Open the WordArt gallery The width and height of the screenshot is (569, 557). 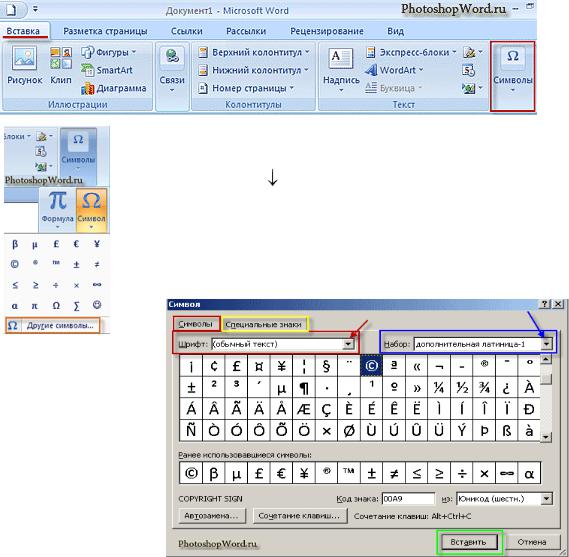(394, 70)
